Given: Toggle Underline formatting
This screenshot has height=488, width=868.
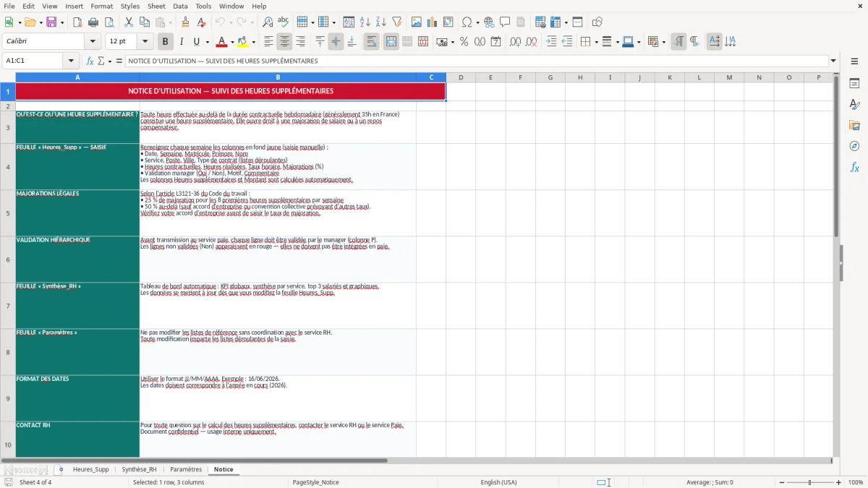Looking at the screenshot, I should pos(196,42).
